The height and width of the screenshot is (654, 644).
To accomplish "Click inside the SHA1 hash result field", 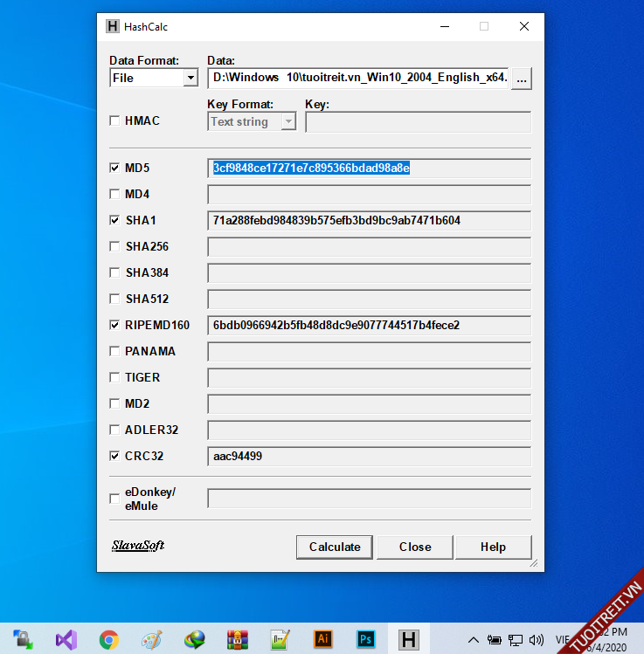I will pos(368,221).
